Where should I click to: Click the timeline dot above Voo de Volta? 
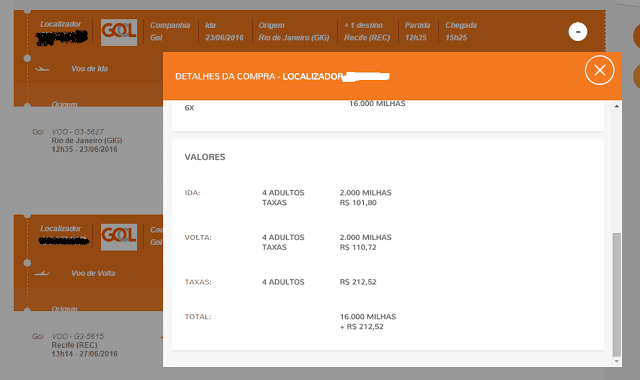point(27,263)
